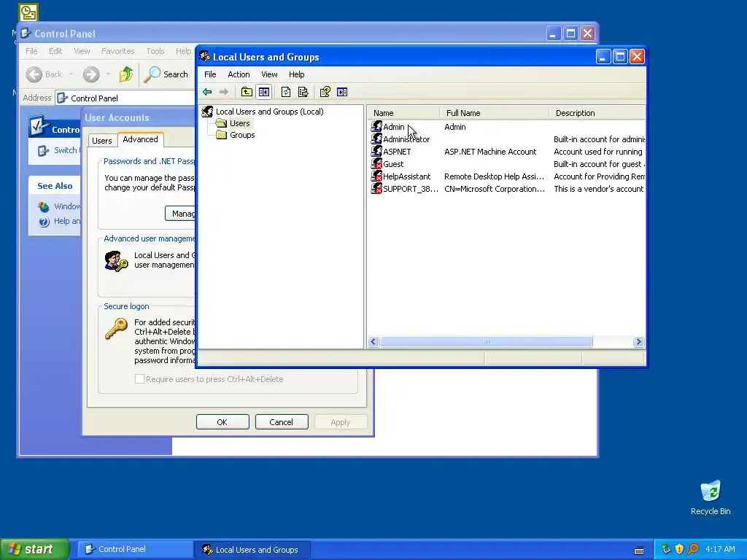Click the Back button in Control Panel window

[x=44, y=74]
